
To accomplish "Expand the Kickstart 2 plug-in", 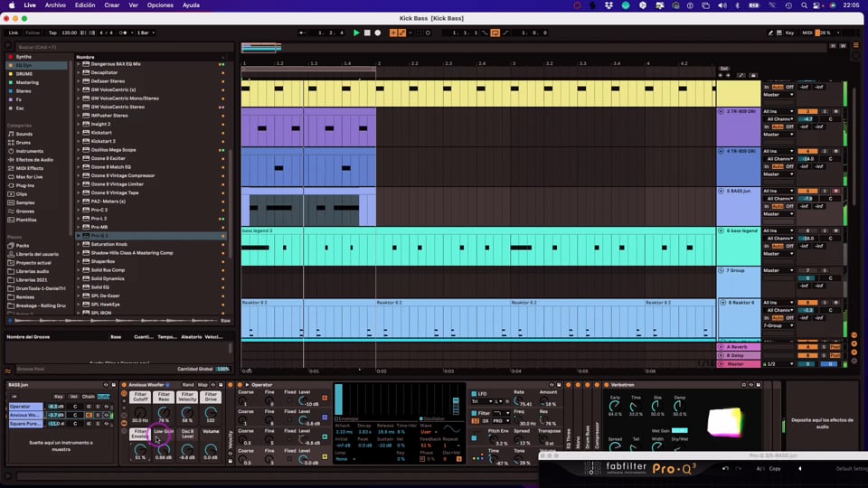I will 79,141.
